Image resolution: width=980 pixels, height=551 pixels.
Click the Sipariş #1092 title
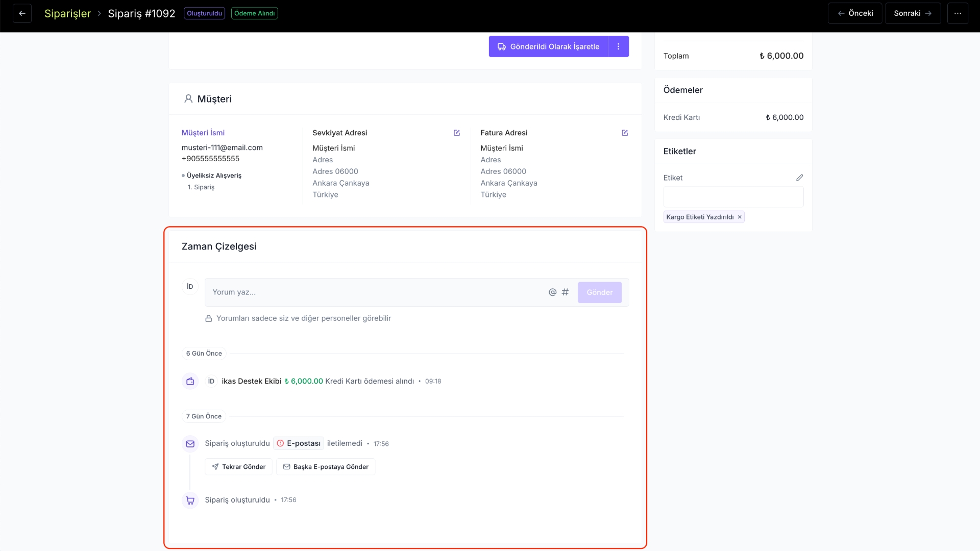(141, 13)
